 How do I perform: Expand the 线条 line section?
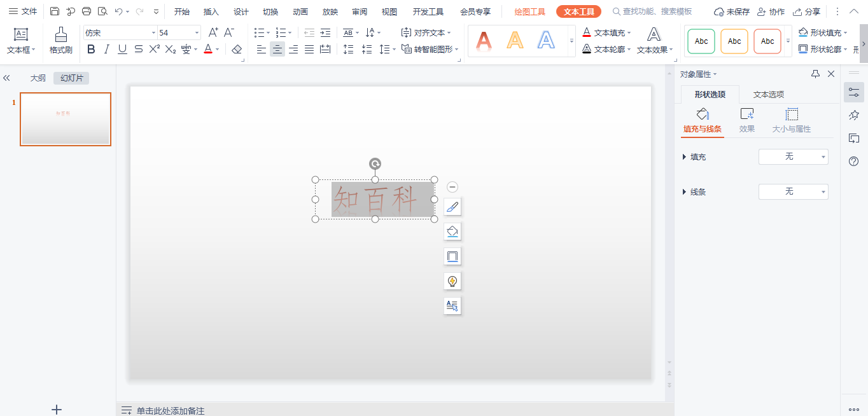(x=685, y=191)
